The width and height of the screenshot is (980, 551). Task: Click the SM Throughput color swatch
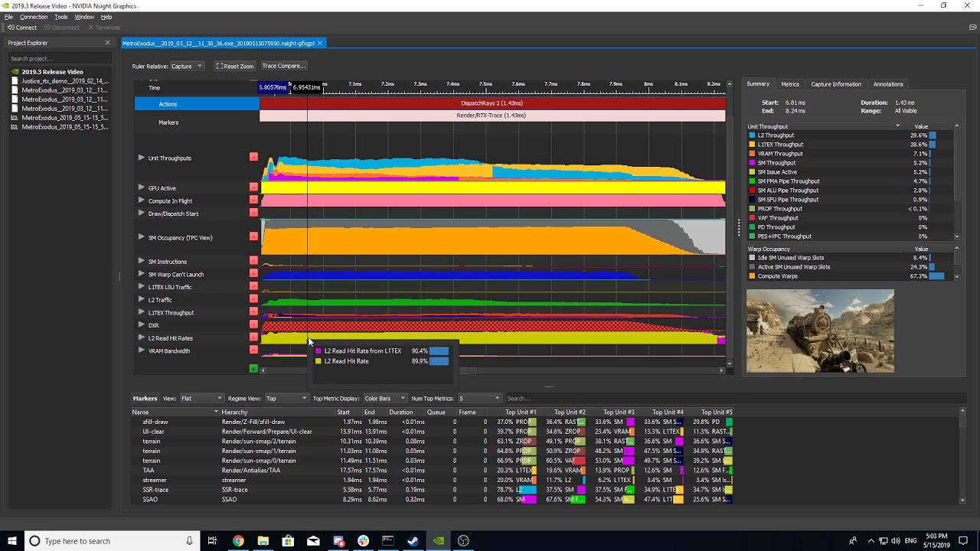tap(752, 163)
